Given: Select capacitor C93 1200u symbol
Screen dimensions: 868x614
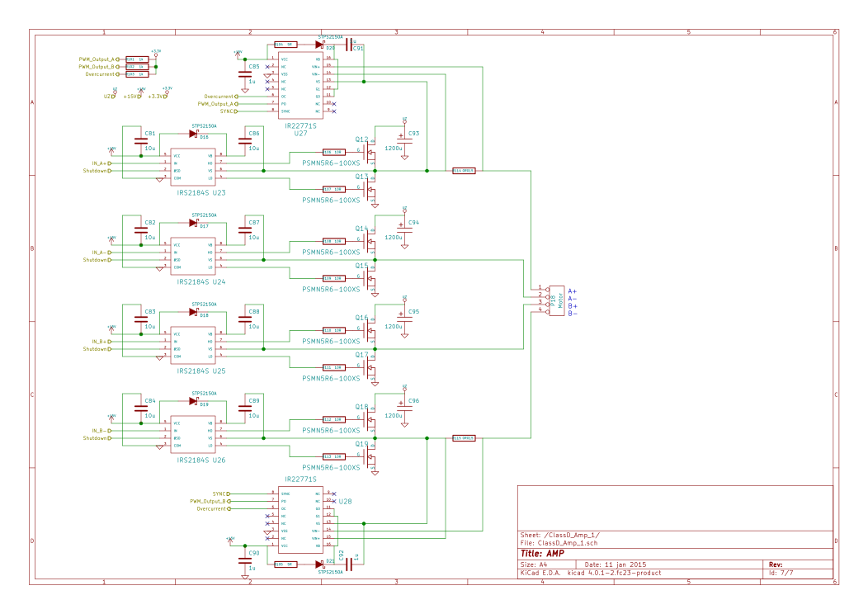Looking at the screenshot, I should click(404, 140).
